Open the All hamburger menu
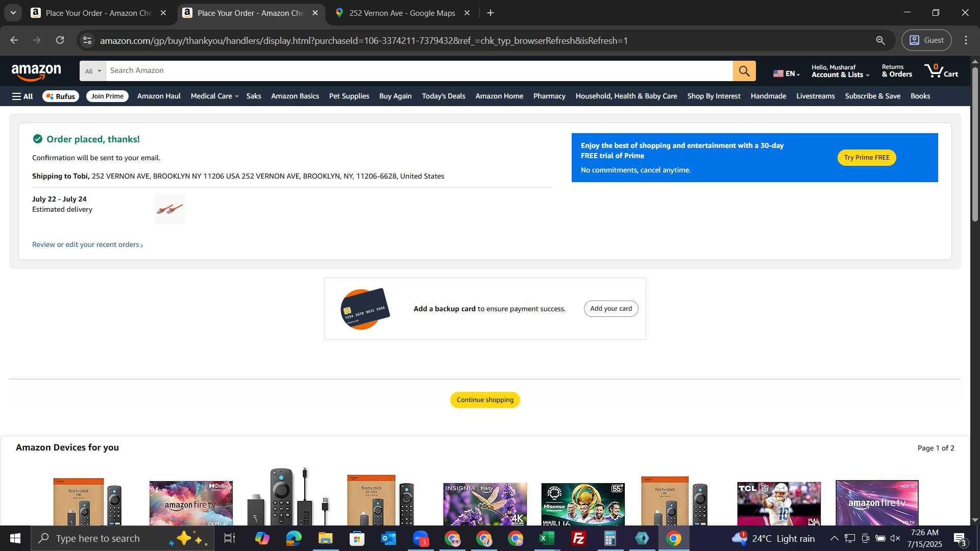The width and height of the screenshot is (980, 551). click(22, 96)
